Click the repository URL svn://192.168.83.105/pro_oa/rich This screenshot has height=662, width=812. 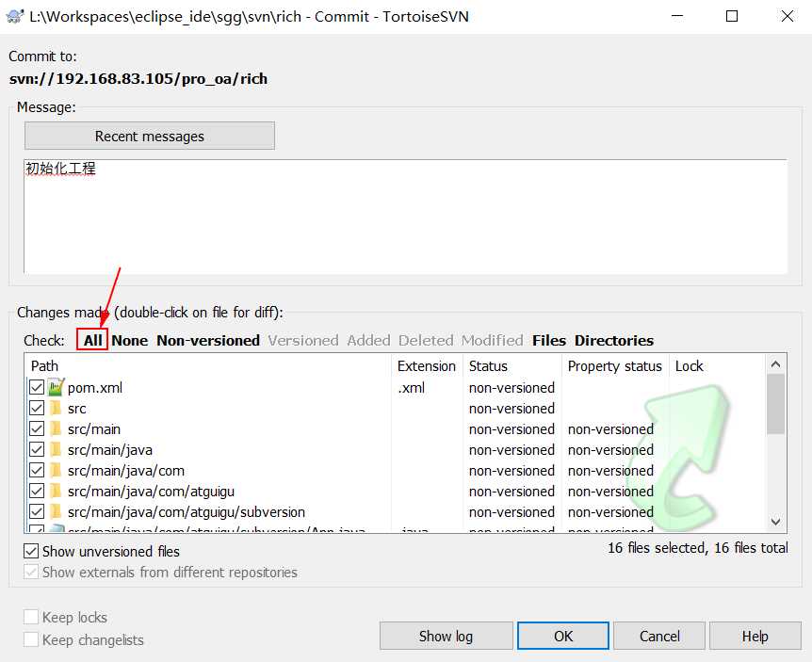coord(138,79)
